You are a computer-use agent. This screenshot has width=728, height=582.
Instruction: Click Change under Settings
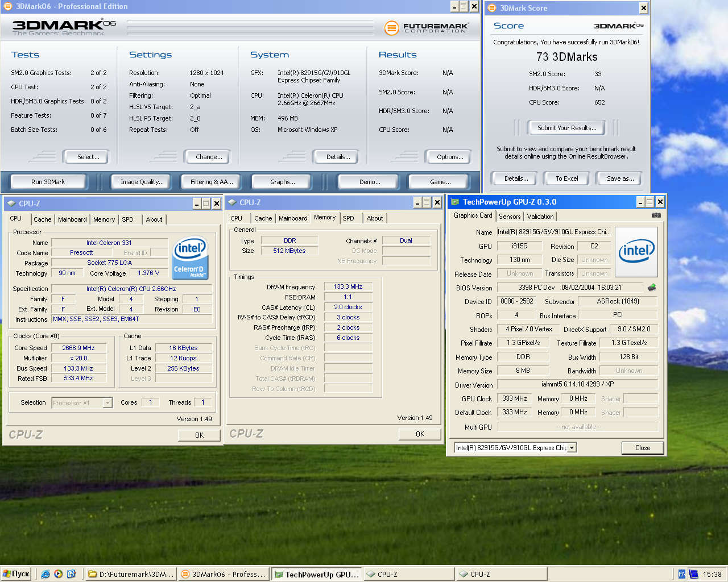tap(209, 157)
